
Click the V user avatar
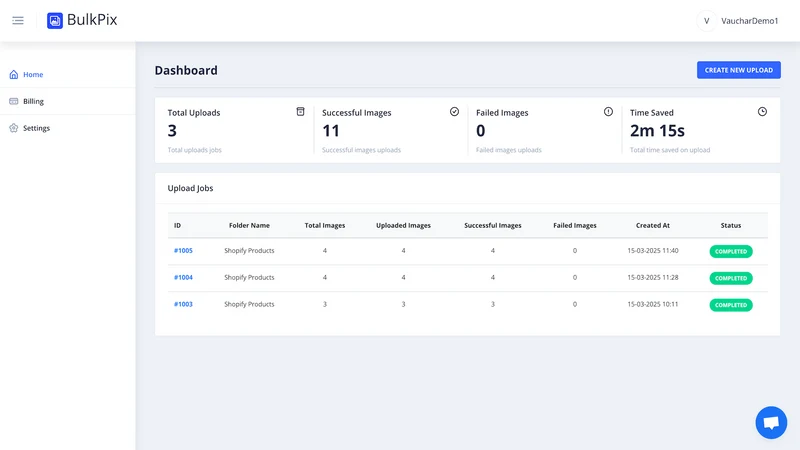[x=707, y=21]
